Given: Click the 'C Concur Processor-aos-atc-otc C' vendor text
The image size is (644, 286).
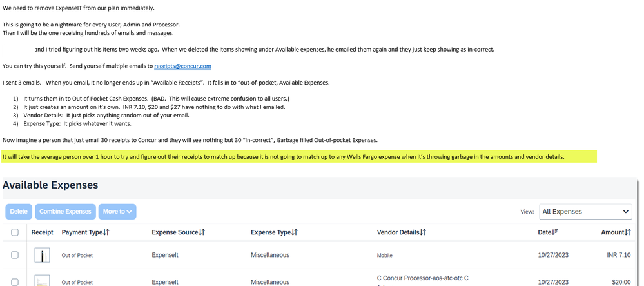Looking at the screenshot, I should click(423, 278).
